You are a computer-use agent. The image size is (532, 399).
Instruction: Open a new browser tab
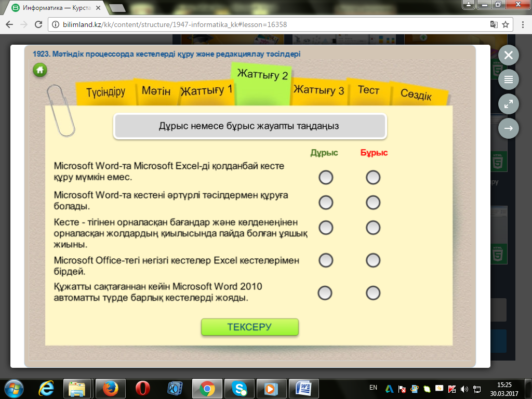coord(117,8)
